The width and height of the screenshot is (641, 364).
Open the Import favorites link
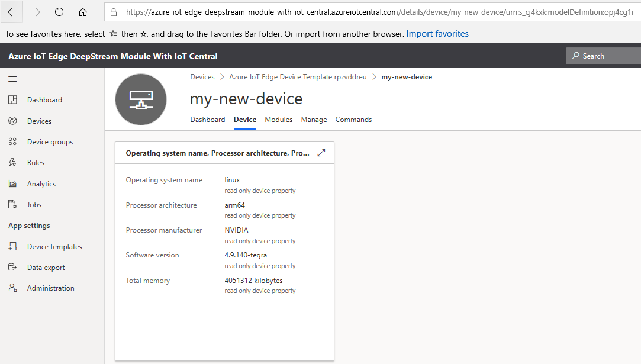437,34
